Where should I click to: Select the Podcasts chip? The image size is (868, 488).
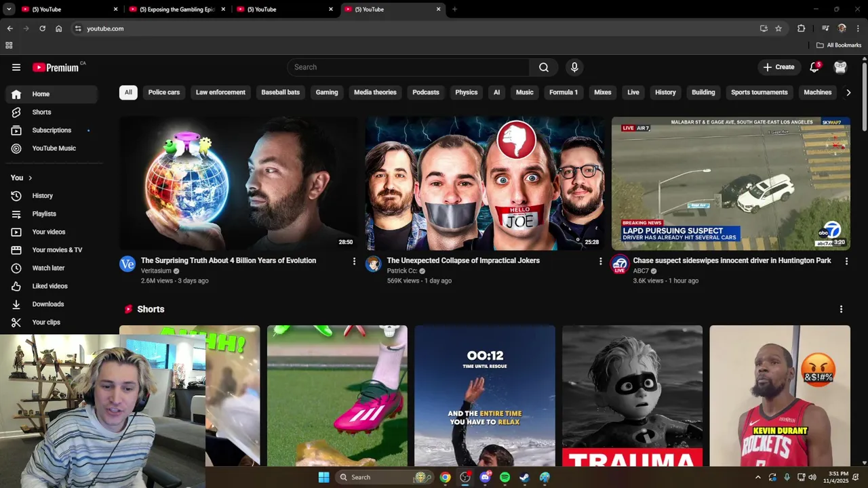click(x=426, y=92)
